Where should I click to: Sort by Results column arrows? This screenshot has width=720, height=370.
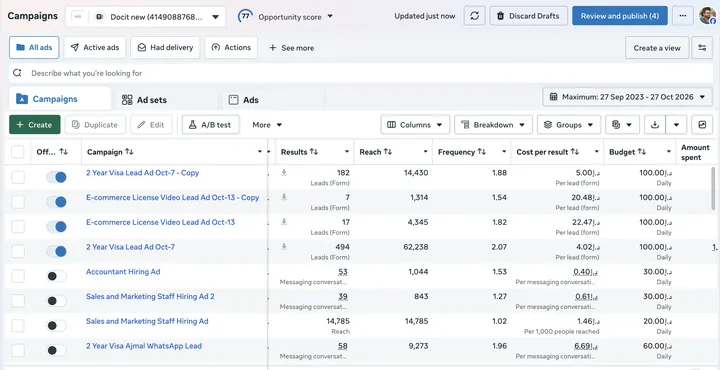pyautogui.click(x=314, y=152)
